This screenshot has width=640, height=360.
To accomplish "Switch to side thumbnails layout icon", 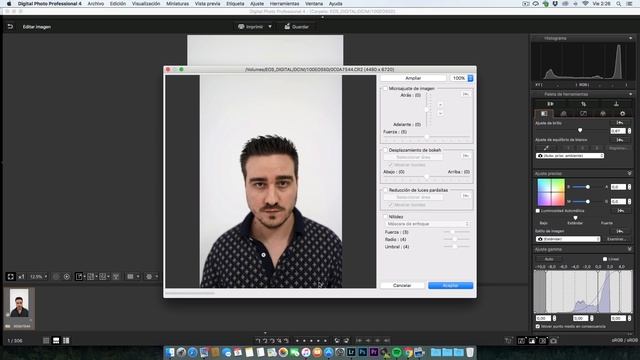I will 66,340.
